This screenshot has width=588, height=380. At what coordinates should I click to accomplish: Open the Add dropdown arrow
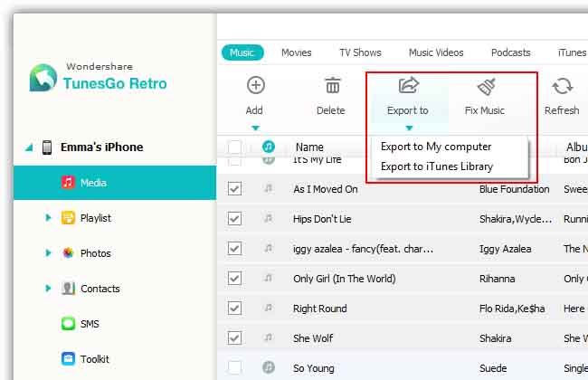[x=255, y=128]
